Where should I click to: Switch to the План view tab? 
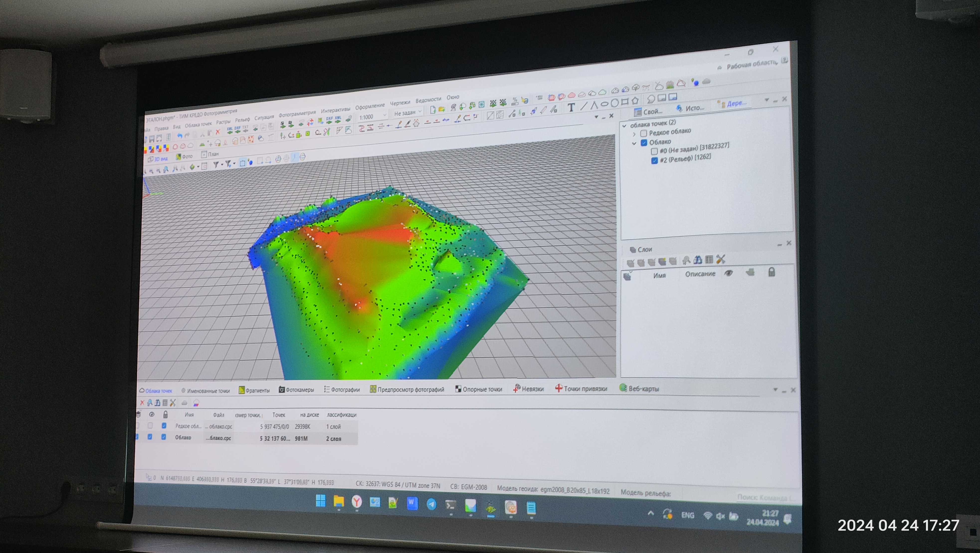point(210,154)
